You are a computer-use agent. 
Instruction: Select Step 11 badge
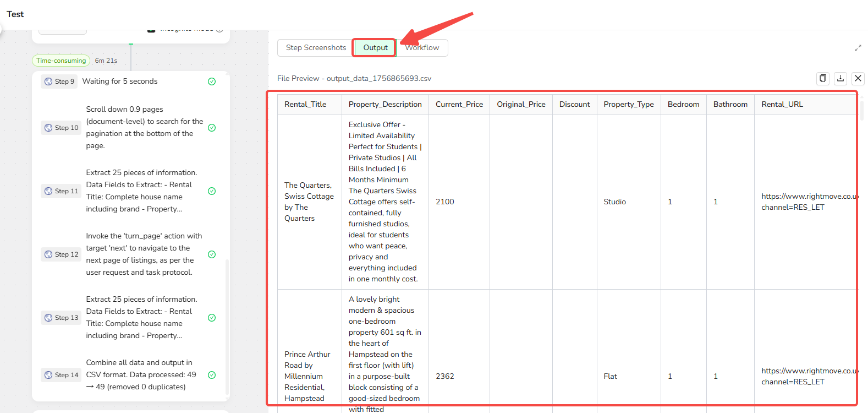click(61, 191)
